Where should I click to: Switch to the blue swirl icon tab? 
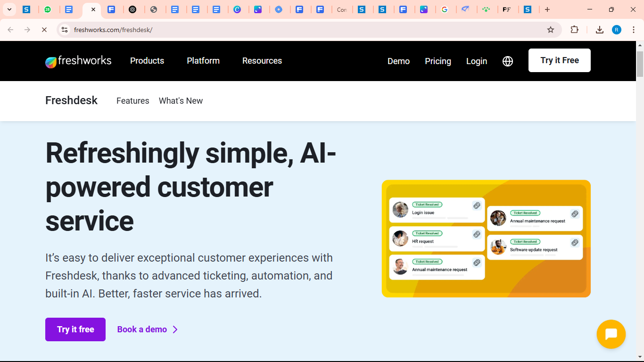click(x=279, y=9)
